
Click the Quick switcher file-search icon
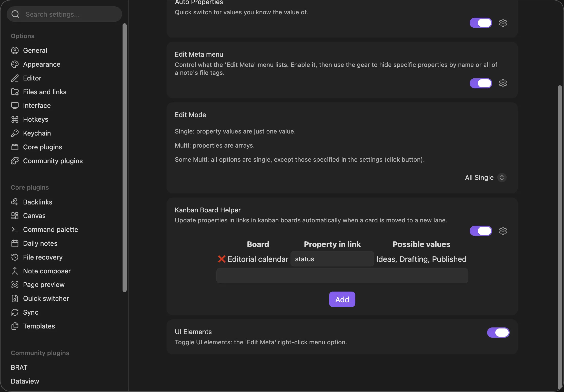[15, 298]
